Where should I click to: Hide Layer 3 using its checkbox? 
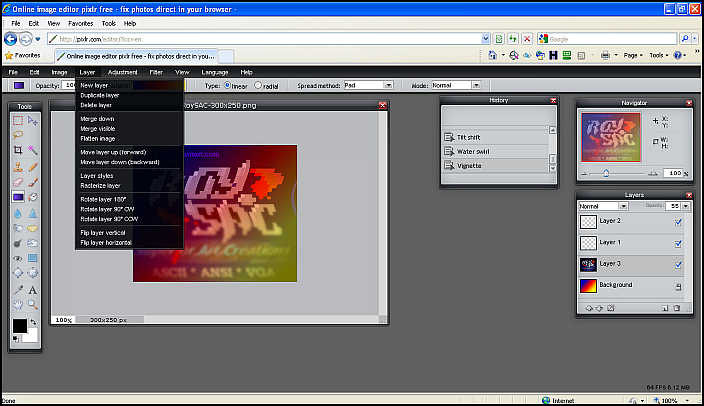(678, 265)
